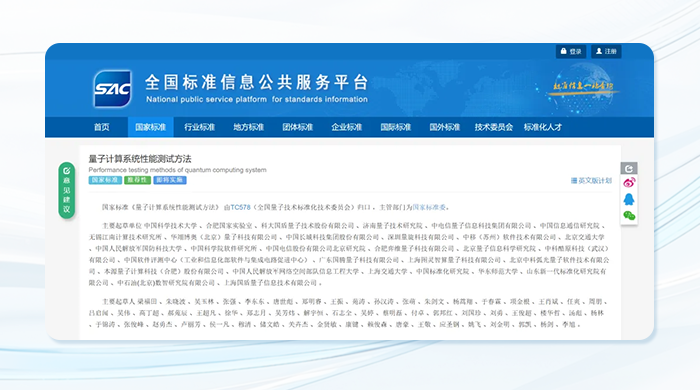Click the 即将实施 status tag
Screen dimensions: 700x390
pyautogui.click(x=170, y=180)
